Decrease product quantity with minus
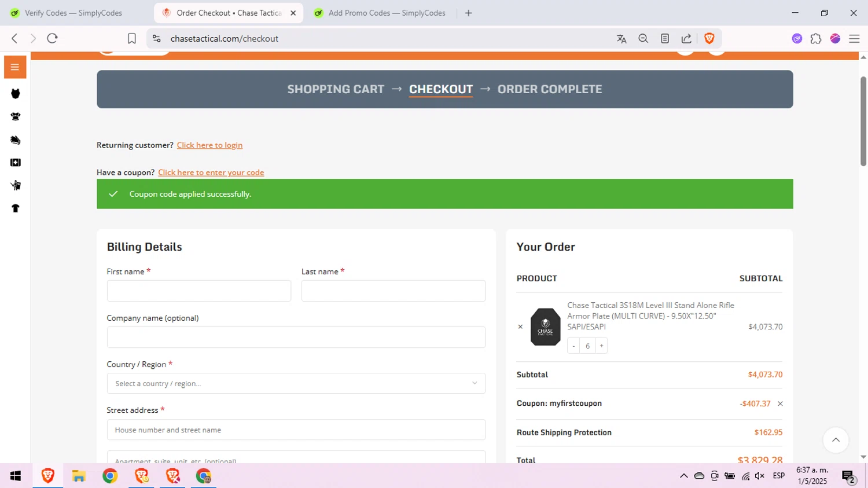This screenshot has width=868, height=488. (x=573, y=346)
